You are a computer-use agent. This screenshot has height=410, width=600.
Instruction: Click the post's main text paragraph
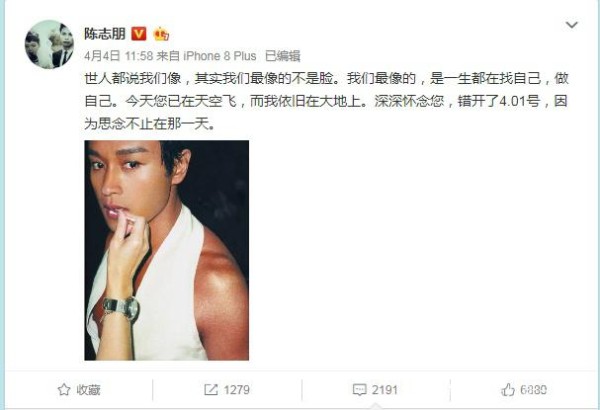326,101
